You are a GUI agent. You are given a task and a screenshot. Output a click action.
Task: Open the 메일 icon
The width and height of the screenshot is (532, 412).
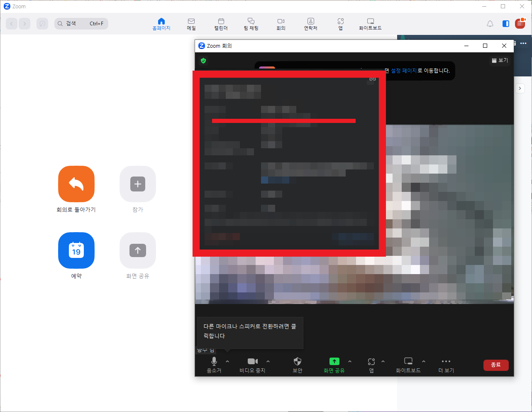(191, 24)
